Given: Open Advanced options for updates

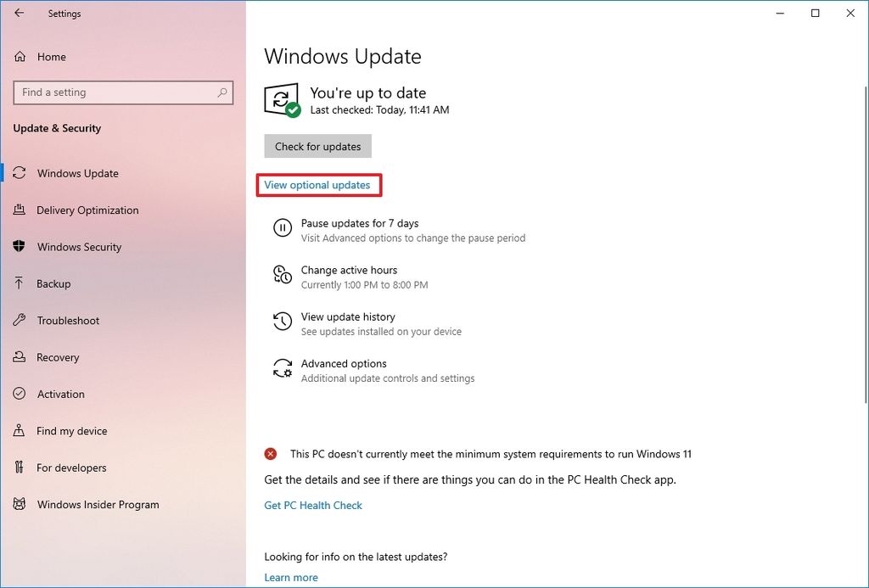Looking at the screenshot, I should tap(344, 363).
